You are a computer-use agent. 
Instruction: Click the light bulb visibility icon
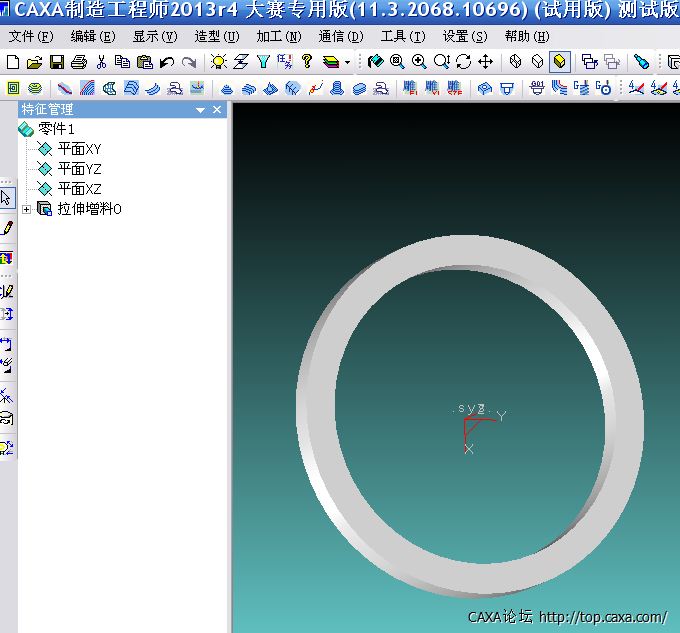click(219, 62)
